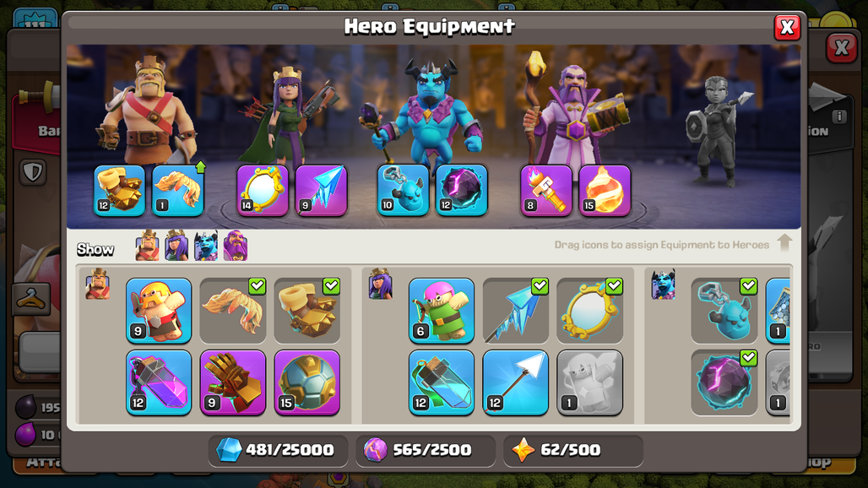This screenshot has height=488, width=868.
Task: Select the level 9 Barbarian Puppet equipment
Action: 159,311
